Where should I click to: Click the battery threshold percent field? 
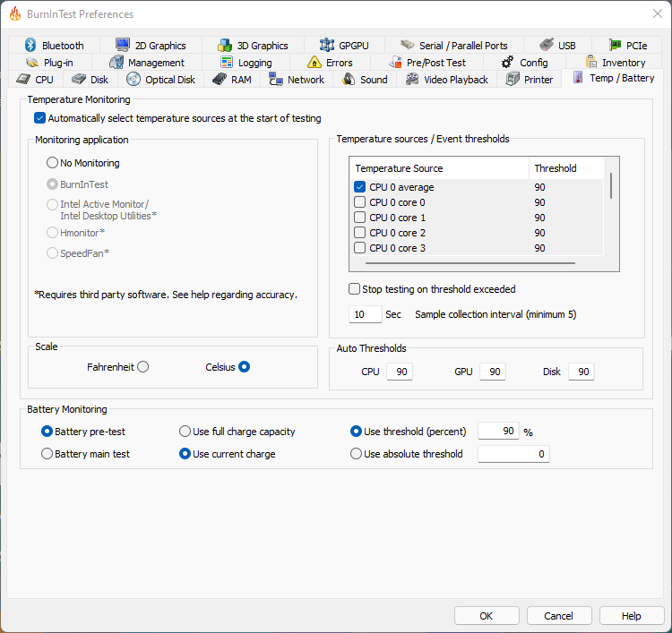[498, 431]
